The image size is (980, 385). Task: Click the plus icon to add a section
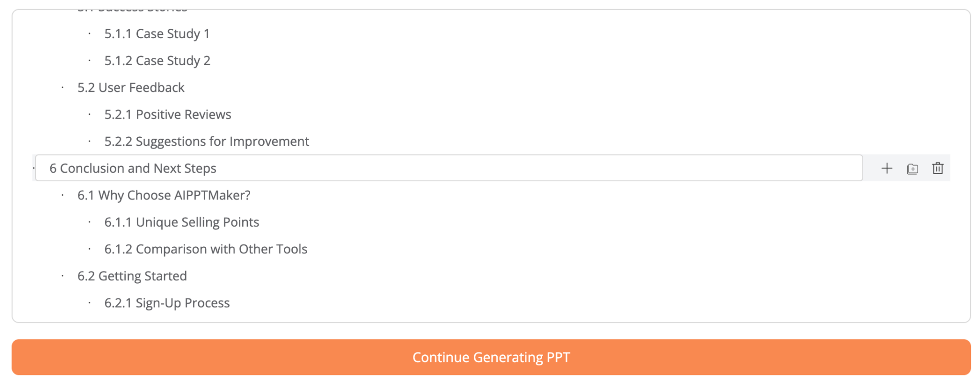887,168
